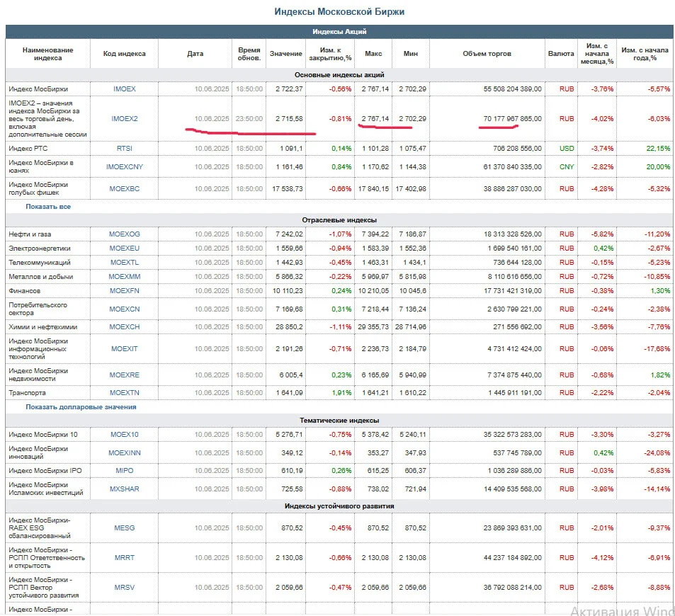
Task: Open the MOEXBC blue chips index link
Action: [125, 188]
